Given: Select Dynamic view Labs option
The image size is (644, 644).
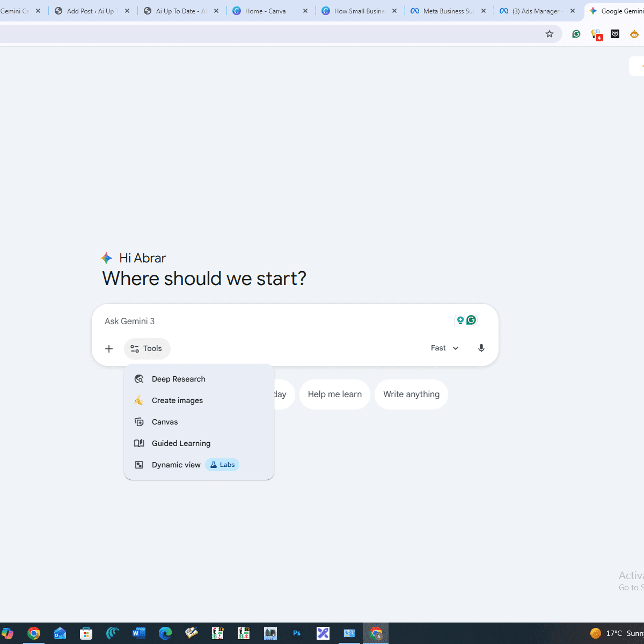Looking at the screenshot, I should click(176, 465).
